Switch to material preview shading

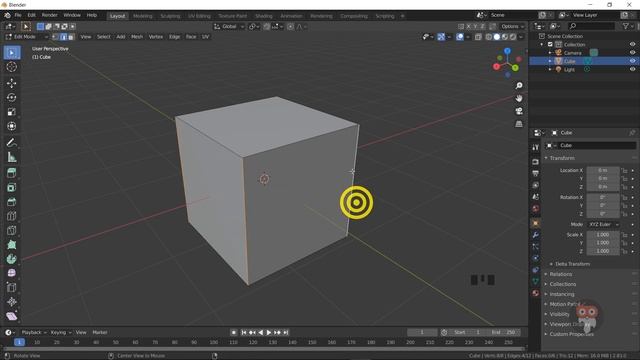505,37
